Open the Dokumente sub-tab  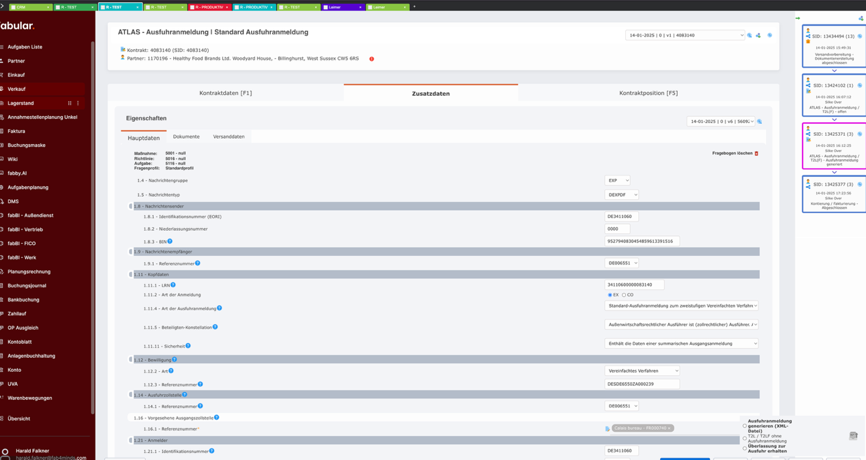pyautogui.click(x=186, y=137)
